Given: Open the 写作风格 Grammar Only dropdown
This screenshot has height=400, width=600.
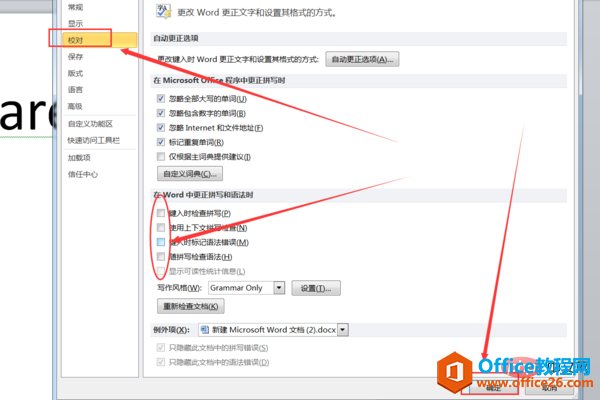Looking at the screenshot, I should (x=279, y=288).
